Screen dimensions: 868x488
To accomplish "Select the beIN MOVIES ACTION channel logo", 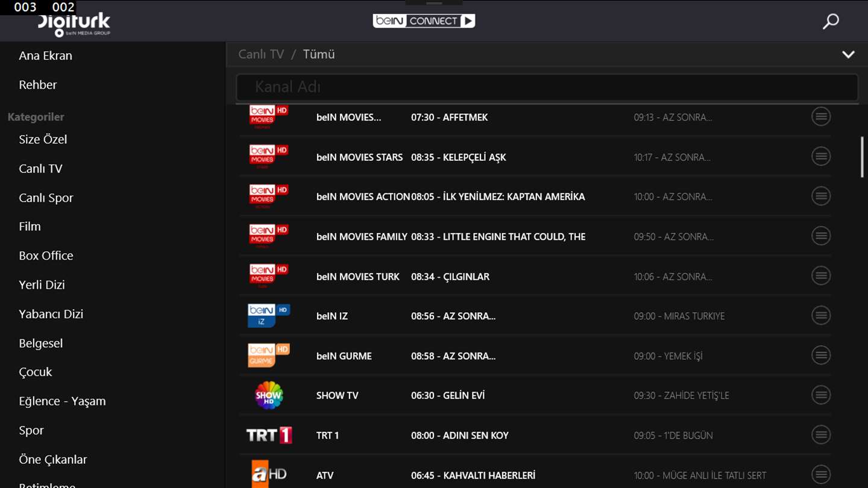I will (x=269, y=196).
